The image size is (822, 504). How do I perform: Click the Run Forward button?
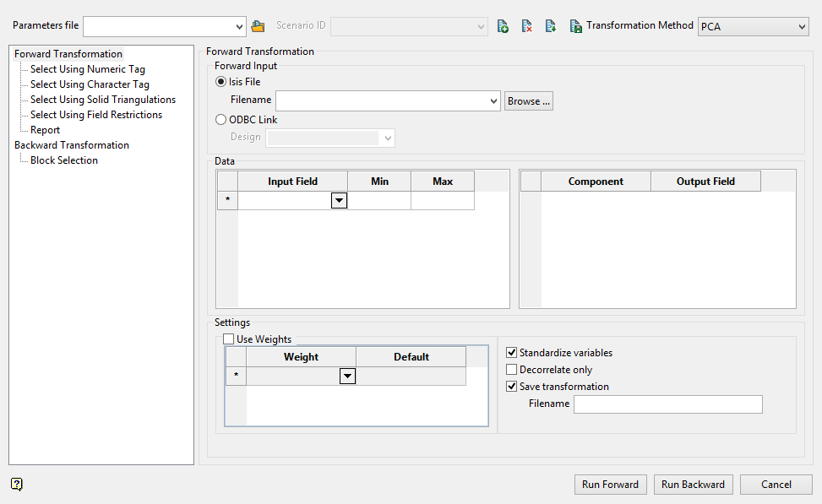610,485
